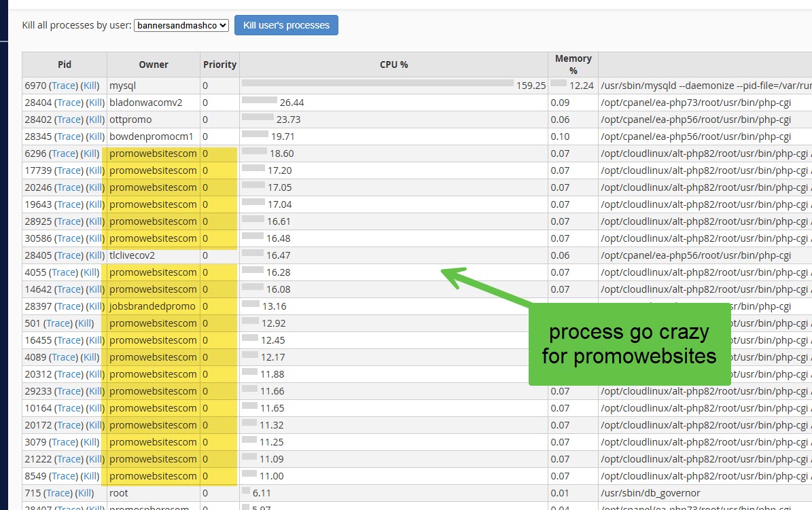812x510 pixels.
Task: Trace process 6296 of promowebsitescom
Action: 64,153
